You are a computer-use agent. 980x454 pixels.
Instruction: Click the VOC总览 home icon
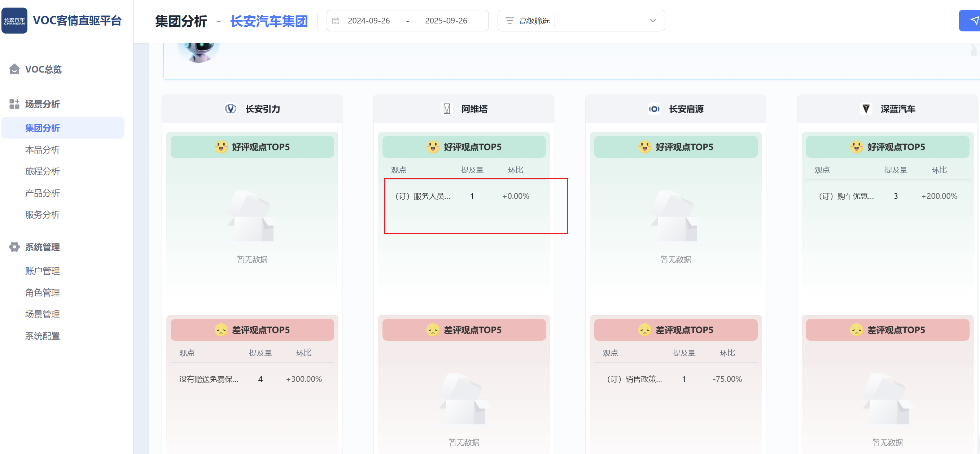[x=14, y=69]
